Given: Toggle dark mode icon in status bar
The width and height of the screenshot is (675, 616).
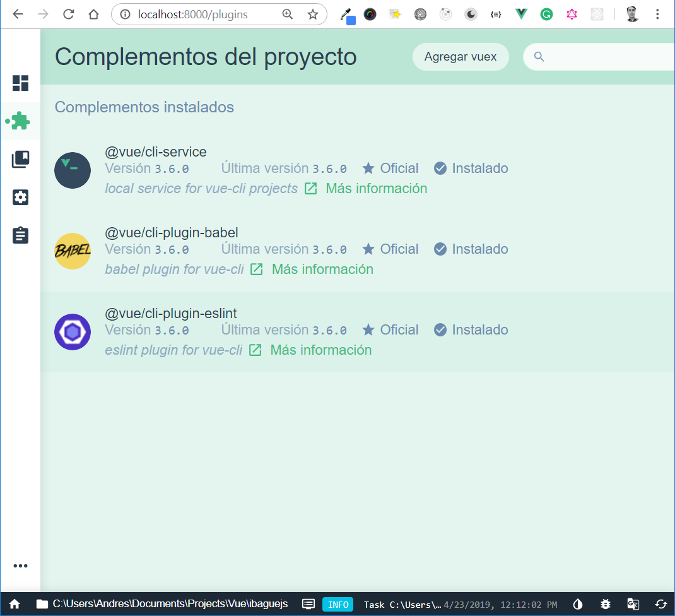Looking at the screenshot, I should (578, 605).
